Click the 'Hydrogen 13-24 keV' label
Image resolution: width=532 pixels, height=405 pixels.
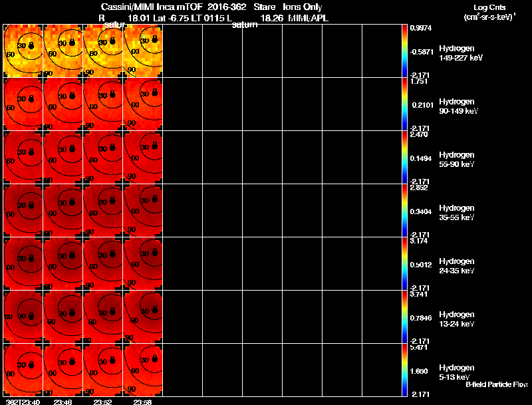point(457,319)
